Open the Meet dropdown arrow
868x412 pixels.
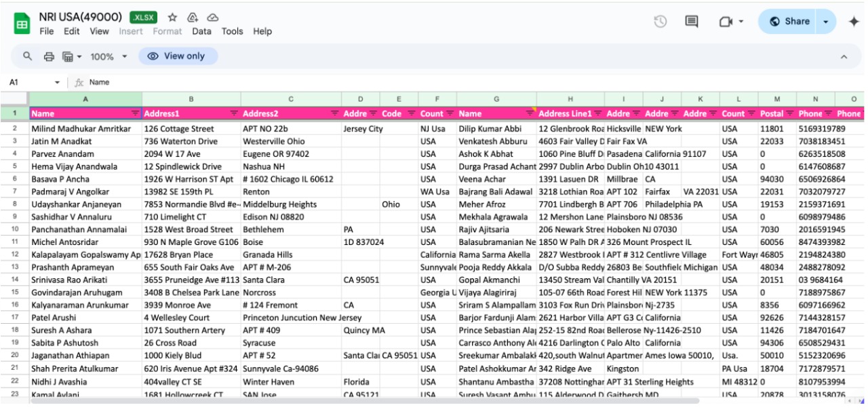[741, 21]
